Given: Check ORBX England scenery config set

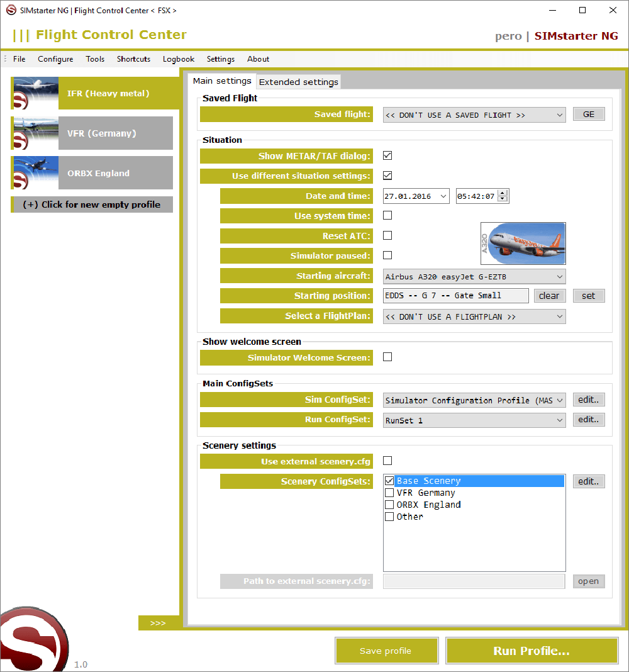Looking at the screenshot, I should click(389, 505).
